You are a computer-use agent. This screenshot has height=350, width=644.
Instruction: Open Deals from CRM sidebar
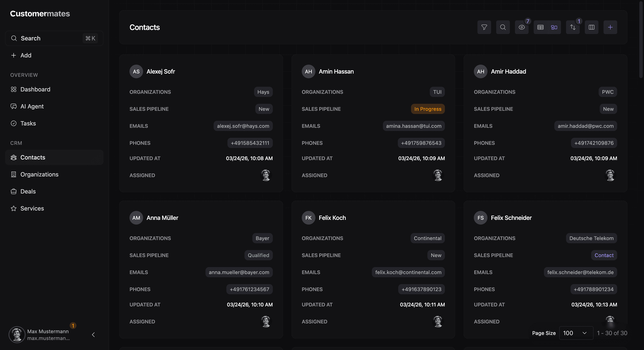tap(28, 191)
